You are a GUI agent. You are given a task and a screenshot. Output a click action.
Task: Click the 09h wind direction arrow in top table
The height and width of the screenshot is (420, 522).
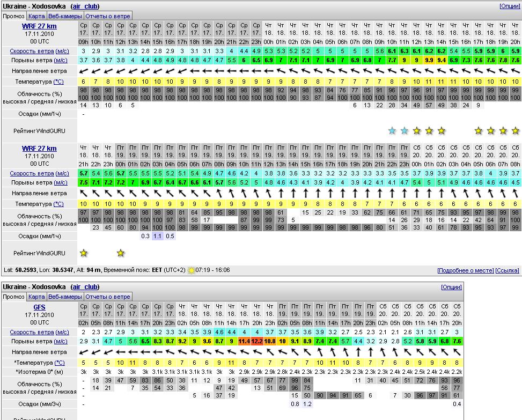coord(84,71)
